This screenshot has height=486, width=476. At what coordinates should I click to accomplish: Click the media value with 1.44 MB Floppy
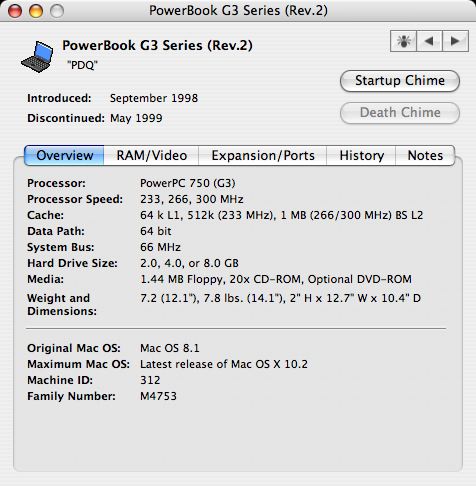click(276, 279)
